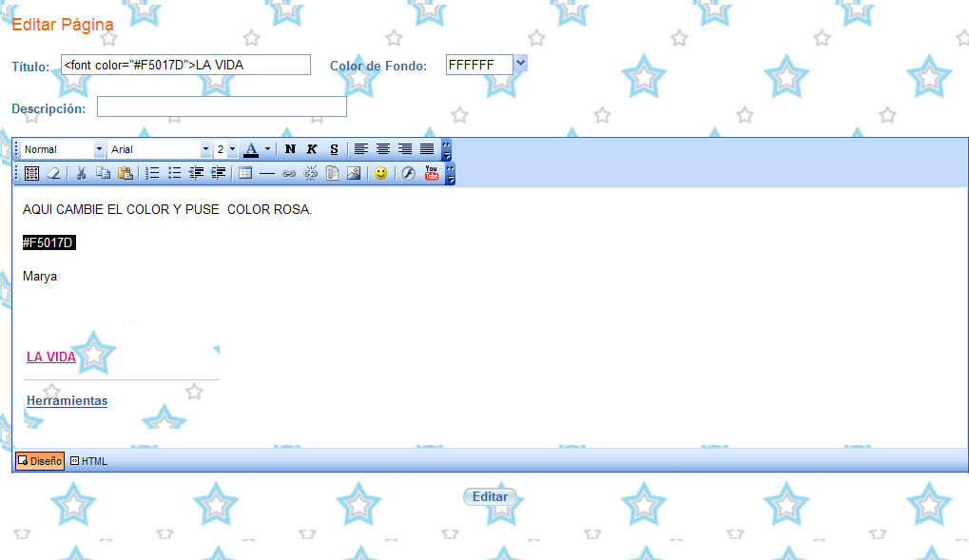Decrease indent of the paragraph
The image size is (969, 560).
197,174
